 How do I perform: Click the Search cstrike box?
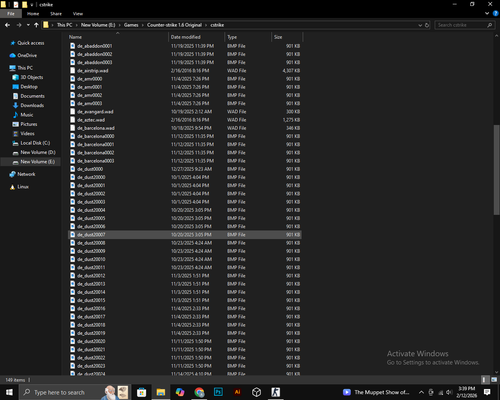coord(465,25)
